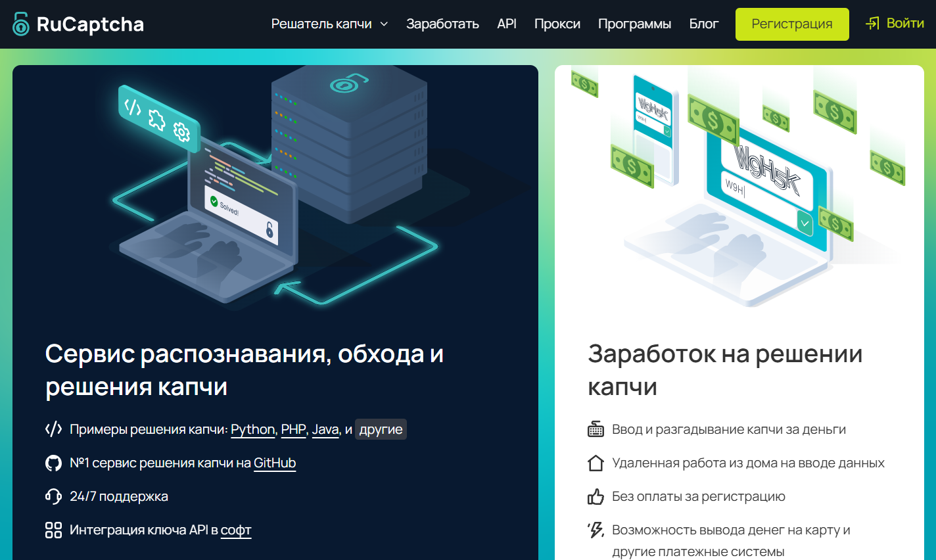The width and height of the screenshot is (936, 560).
Task: Open the другие captcha examples selector
Action: pos(381,429)
